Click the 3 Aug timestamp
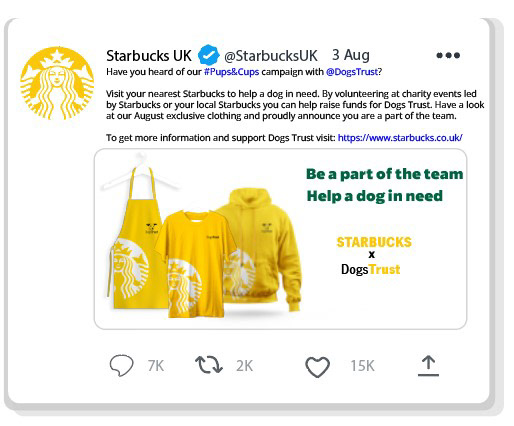 (351, 55)
